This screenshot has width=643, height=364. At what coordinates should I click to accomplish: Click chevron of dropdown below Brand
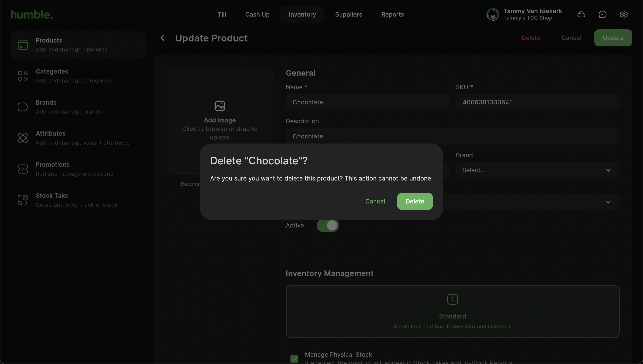[608, 202]
